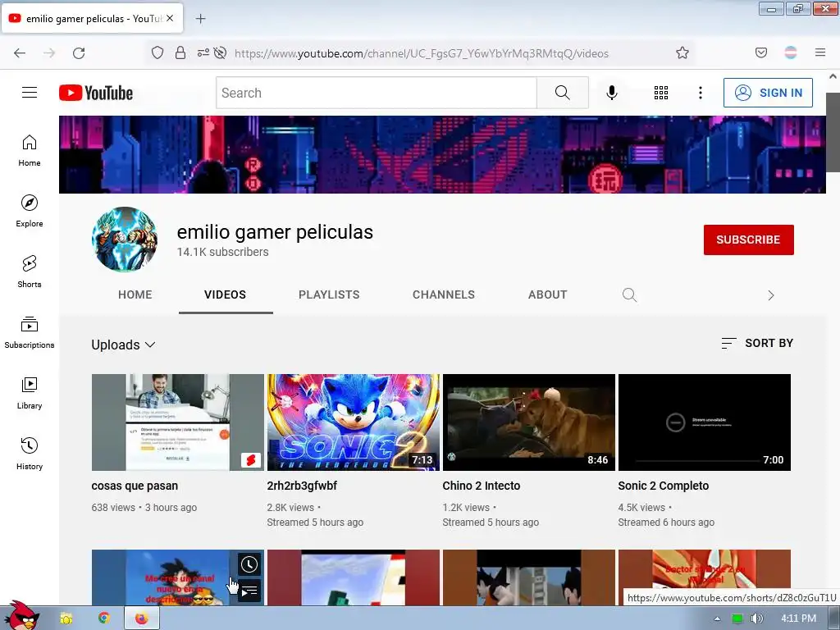The image size is (840, 630).
Task: Open the video titled cosas que pasan
Action: (x=135, y=486)
